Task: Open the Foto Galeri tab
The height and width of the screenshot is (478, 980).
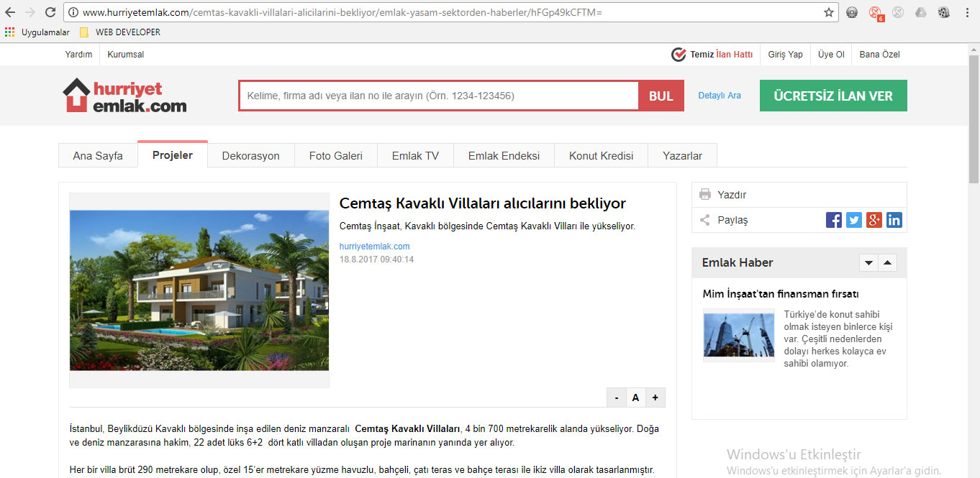Action: coord(336,155)
